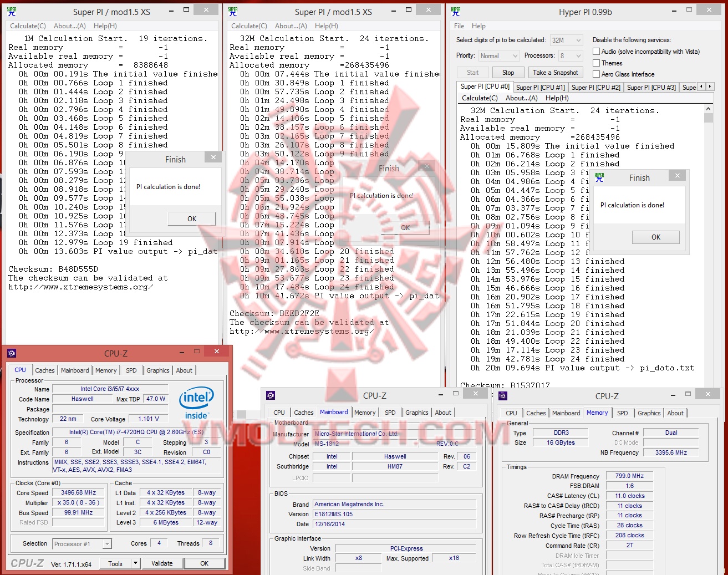Viewport: 728px width, 575px height.
Task: Click the BIOS Version value E1812IMS.105
Action: coord(394,514)
